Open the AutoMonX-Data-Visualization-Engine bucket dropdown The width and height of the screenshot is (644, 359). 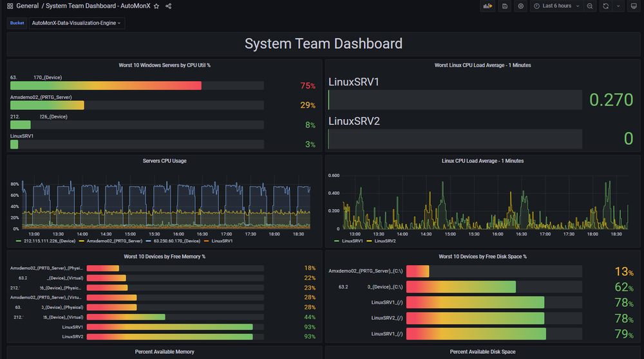[x=77, y=23]
